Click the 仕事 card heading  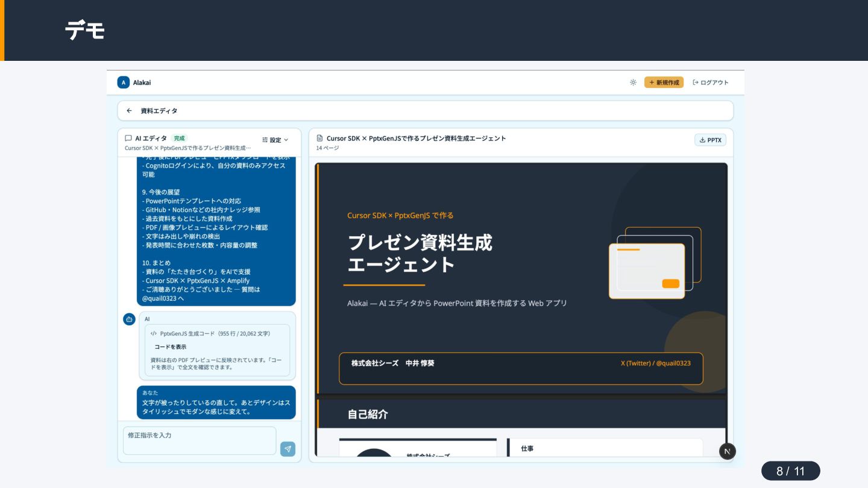pyautogui.click(x=527, y=449)
